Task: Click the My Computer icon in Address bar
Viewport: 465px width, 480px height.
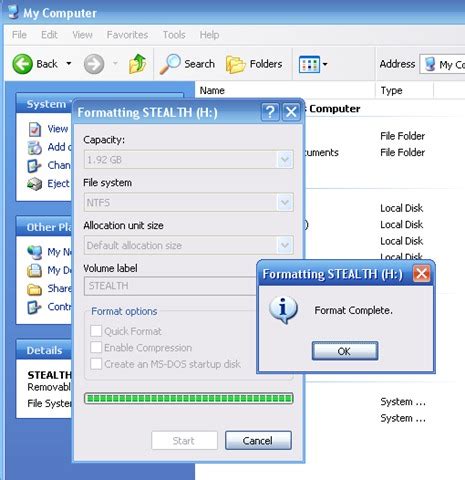Action: coord(430,64)
